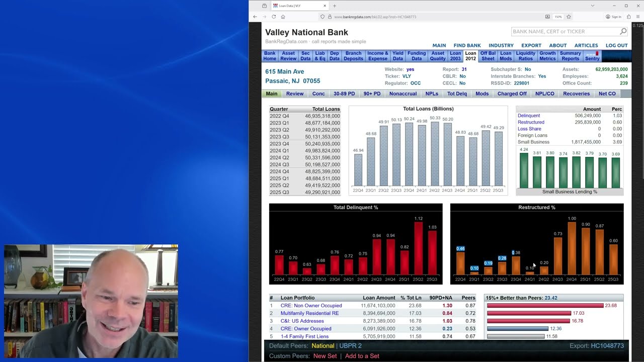
Task: Open the Income & Expense tab
Action: click(x=378, y=56)
